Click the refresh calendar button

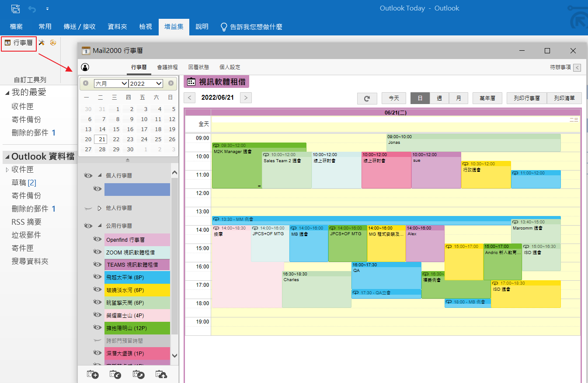367,98
